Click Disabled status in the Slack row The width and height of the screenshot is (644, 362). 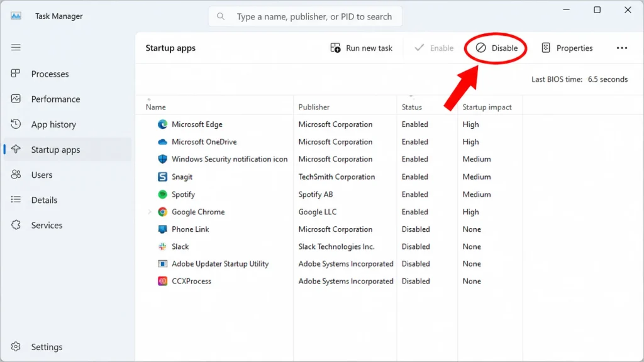coord(416,246)
